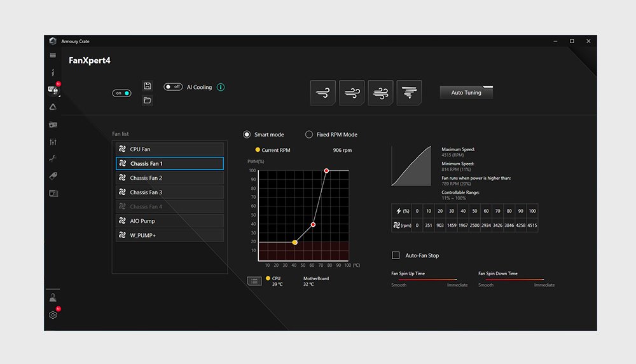636x364 pixels.
Task: Click the Auto Tuning button
Action: click(x=466, y=93)
